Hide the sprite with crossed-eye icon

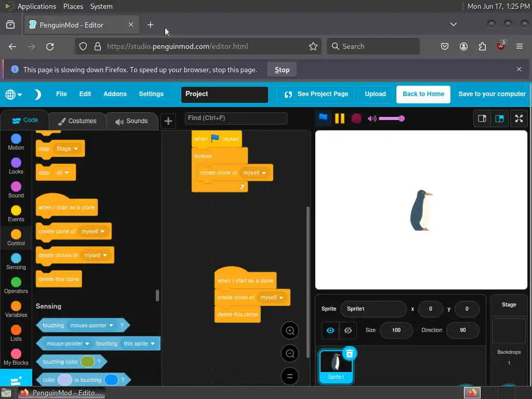[348, 330]
